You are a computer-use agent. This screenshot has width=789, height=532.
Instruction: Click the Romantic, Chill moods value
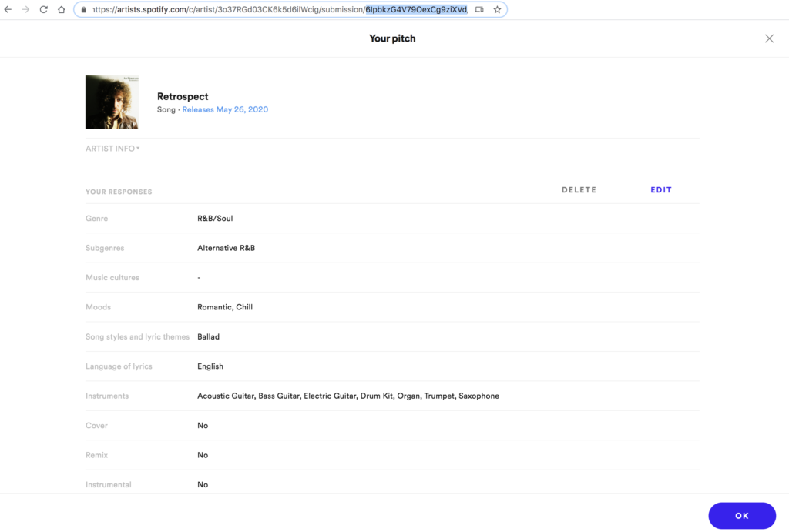tap(225, 307)
